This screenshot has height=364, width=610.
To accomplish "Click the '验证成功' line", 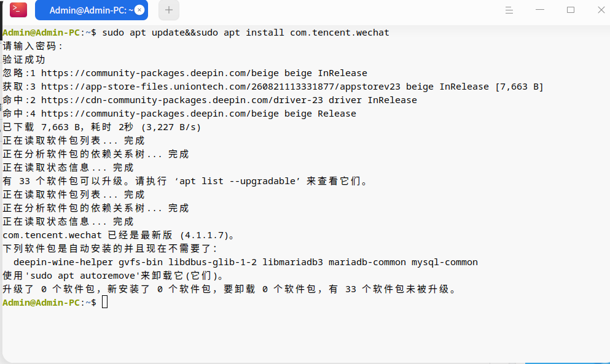I will pyautogui.click(x=24, y=60).
